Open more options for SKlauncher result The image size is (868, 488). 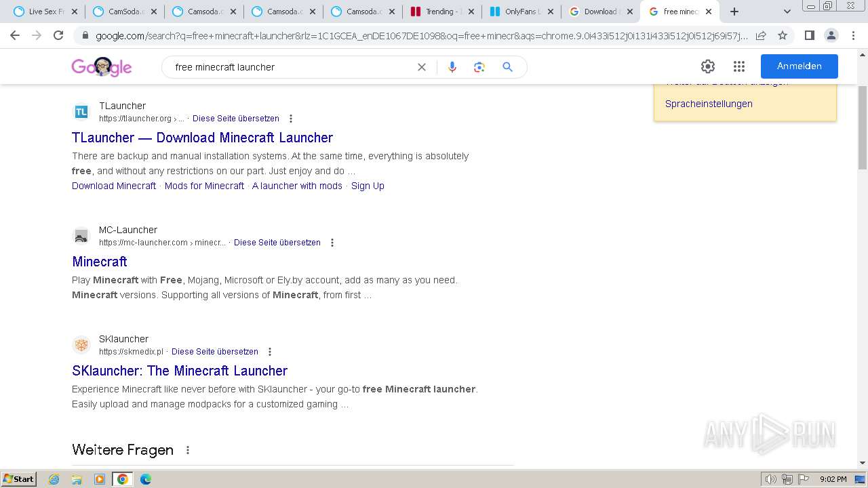[270, 352]
